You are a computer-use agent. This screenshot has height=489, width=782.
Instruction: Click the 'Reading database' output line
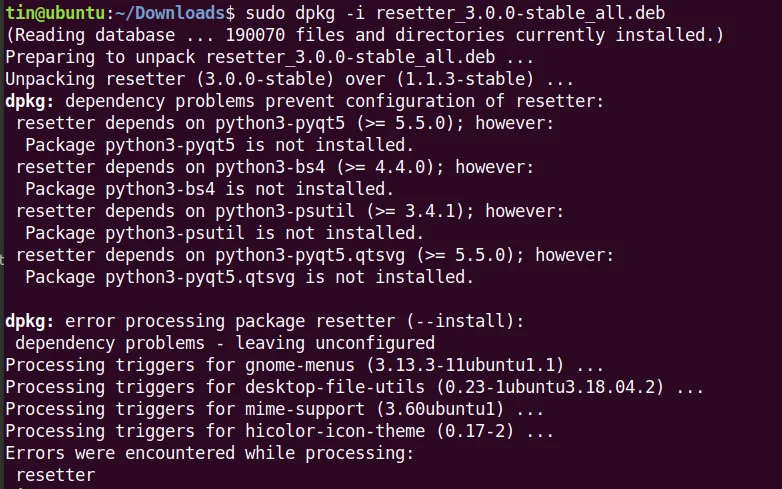(x=365, y=35)
